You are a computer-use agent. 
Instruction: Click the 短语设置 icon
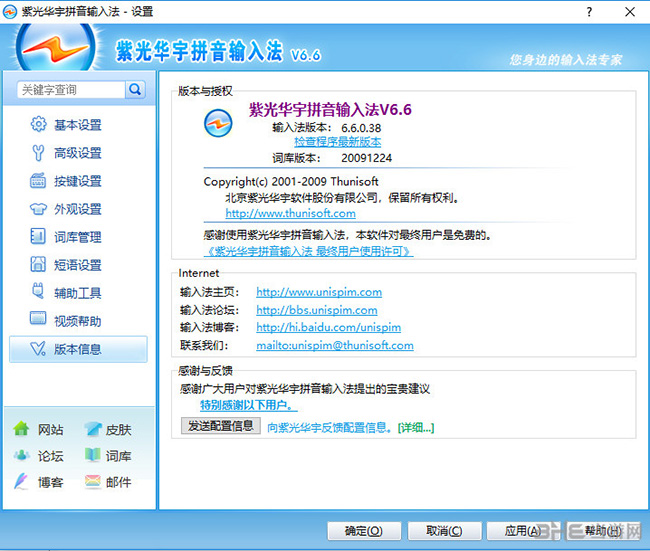pyautogui.click(x=38, y=264)
